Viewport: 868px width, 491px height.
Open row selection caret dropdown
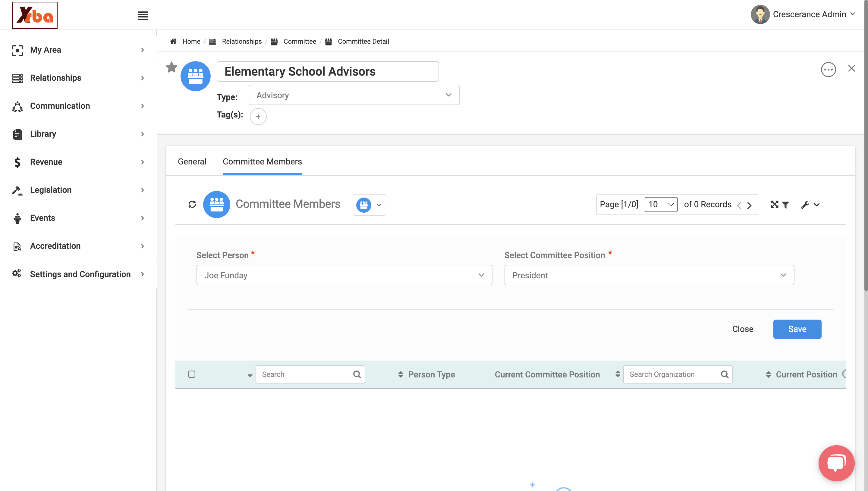250,375
